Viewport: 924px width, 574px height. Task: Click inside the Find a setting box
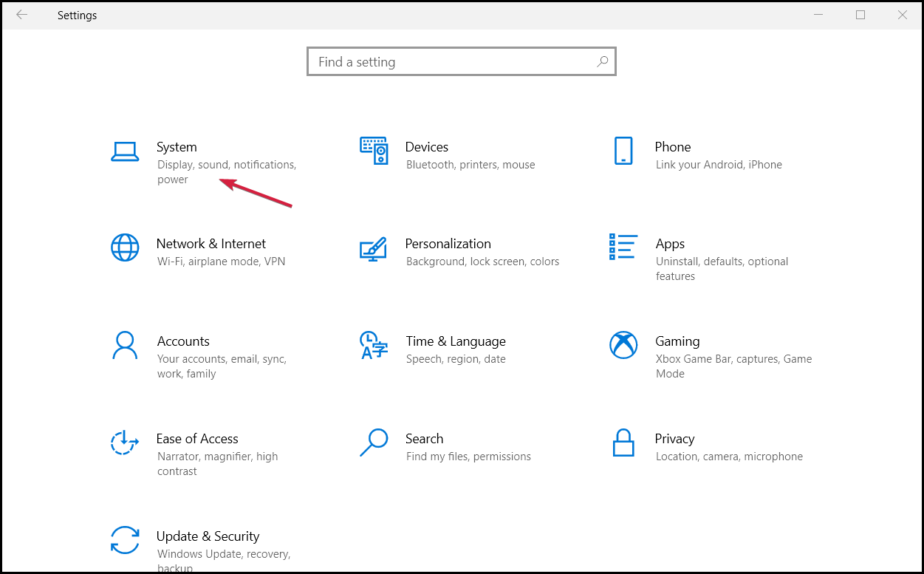pos(443,61)
